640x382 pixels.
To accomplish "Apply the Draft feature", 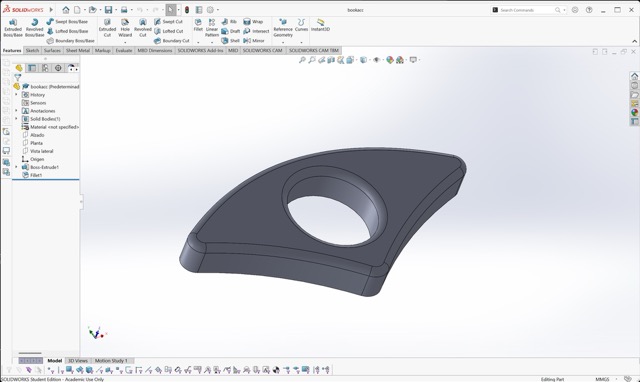I will 231,31.
